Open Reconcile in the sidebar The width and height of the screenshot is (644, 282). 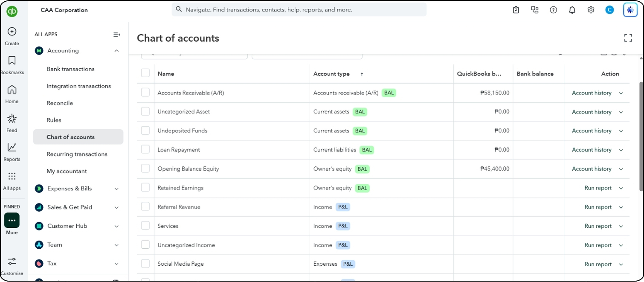[60, 103]
